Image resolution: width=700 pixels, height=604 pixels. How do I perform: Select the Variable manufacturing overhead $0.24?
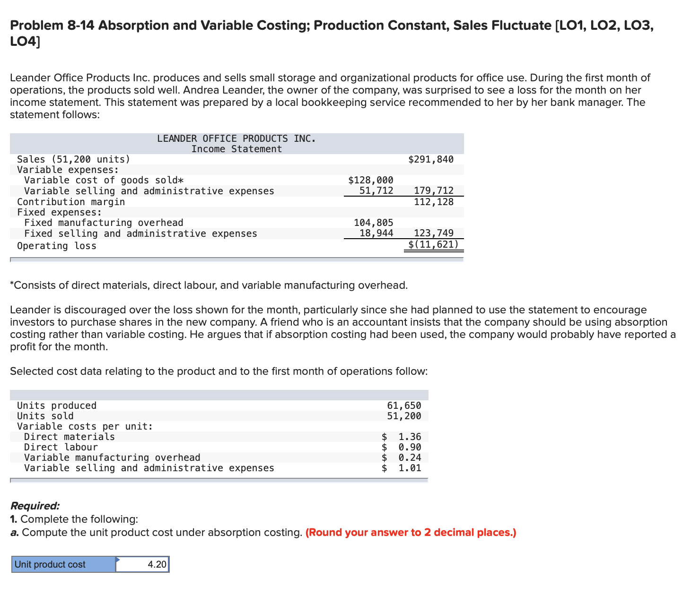tap(411, 457)
